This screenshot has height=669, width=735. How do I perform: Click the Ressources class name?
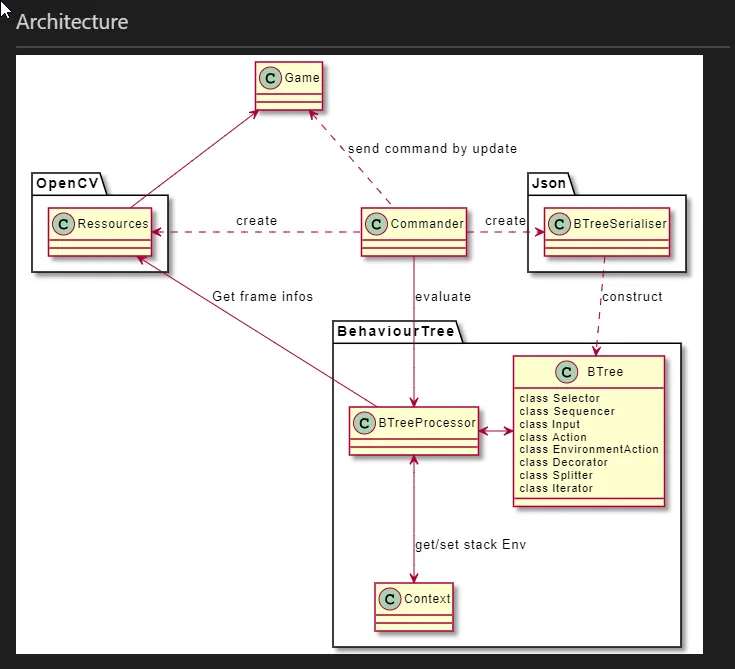pos(113,224)
